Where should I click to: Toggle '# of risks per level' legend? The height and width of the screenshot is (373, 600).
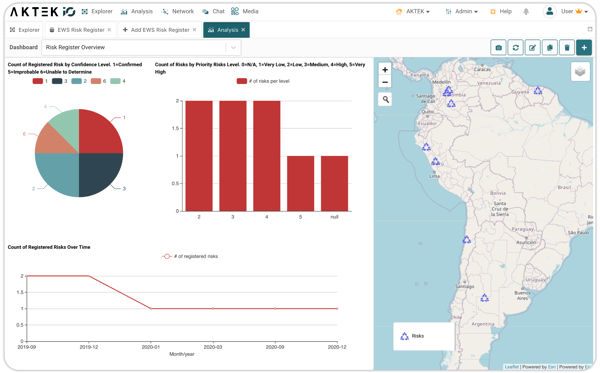click(263, 81)
